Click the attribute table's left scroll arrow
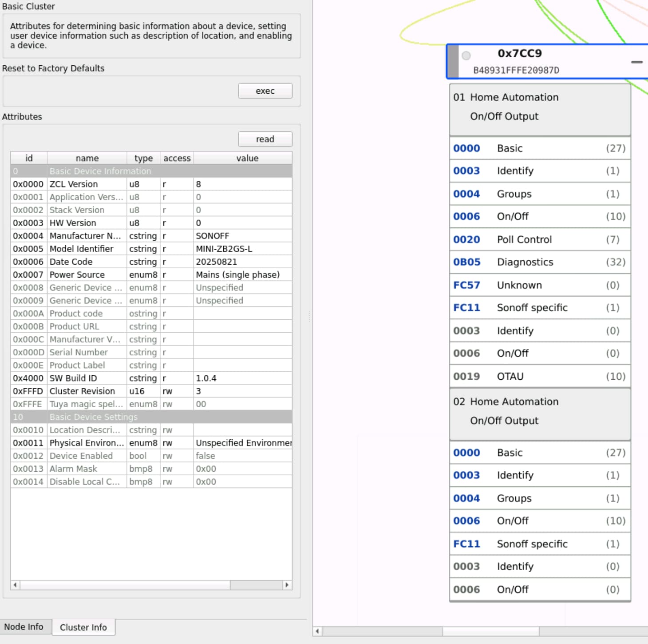Viewport: 648px width, 644px height. tap(16, 585)
